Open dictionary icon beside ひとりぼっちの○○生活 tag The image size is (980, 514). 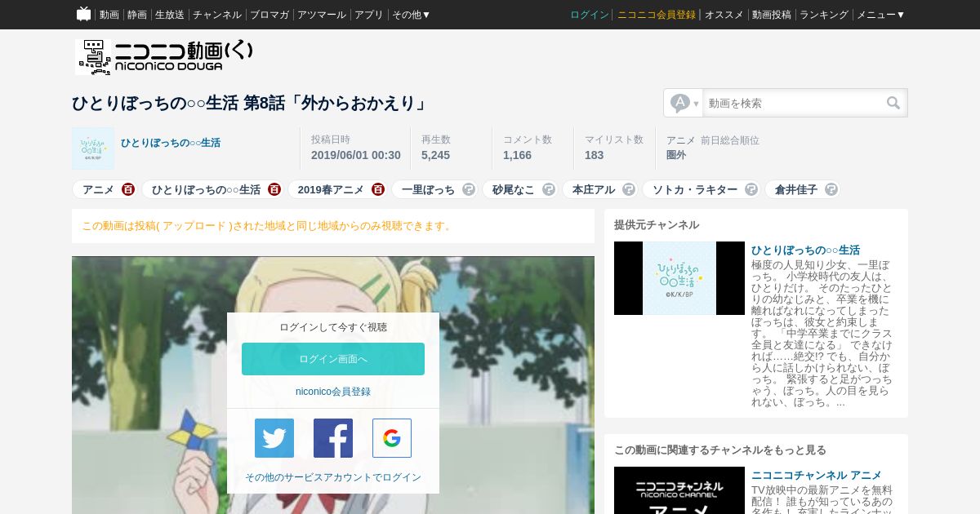pos(274,189)
